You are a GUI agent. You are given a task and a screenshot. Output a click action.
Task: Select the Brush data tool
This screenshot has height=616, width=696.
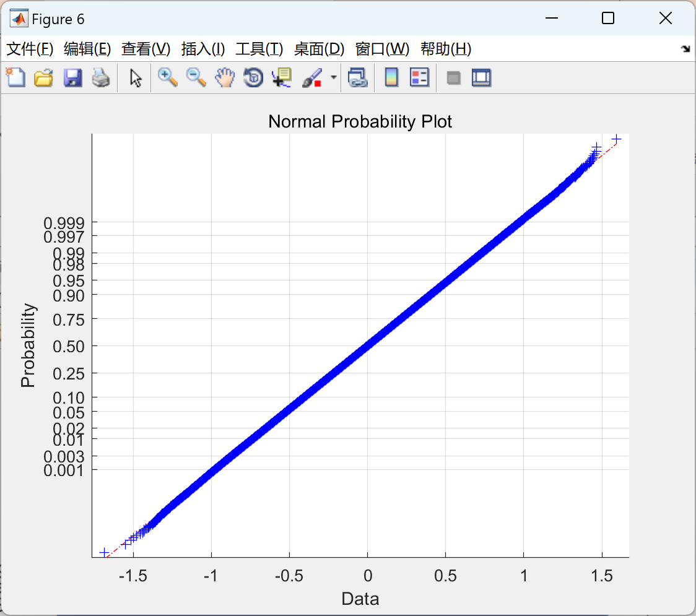[x=312, y=77]
